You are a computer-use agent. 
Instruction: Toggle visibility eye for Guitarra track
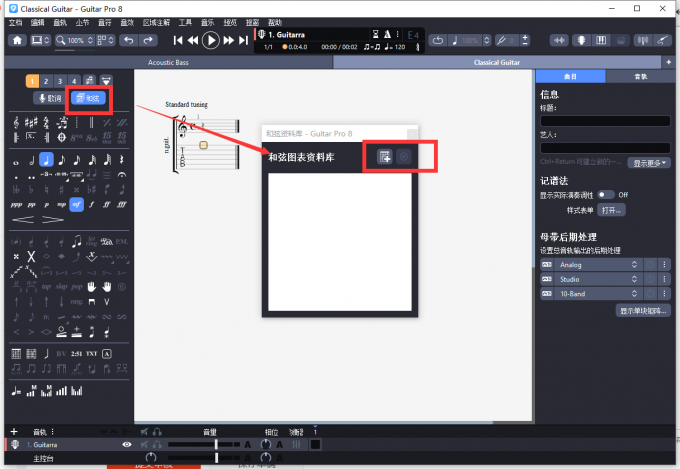pyautogui.click(x=127, y=444)
